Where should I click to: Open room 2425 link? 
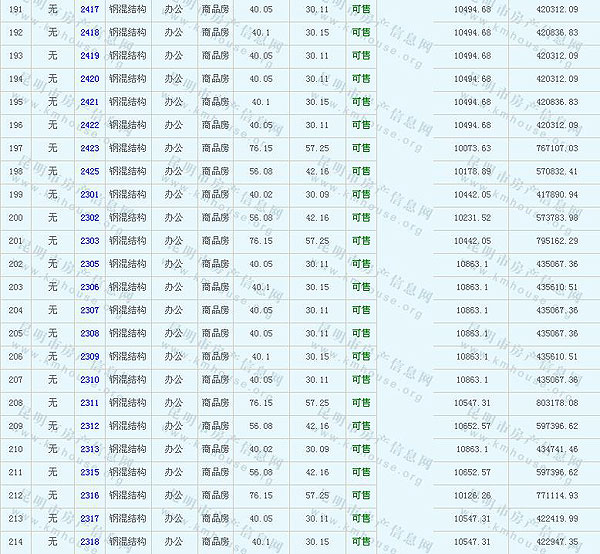point(89,171)
